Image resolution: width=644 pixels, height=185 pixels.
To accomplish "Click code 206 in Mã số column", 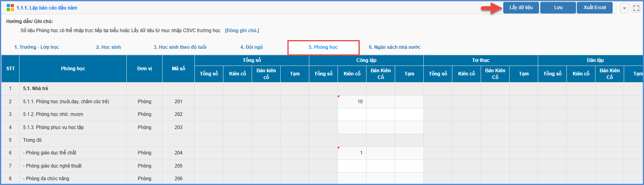I will tap(178, 179).
